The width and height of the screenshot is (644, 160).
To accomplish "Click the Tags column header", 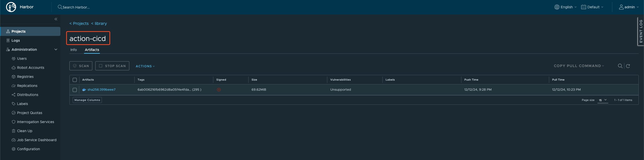I will click(x=141, y=80).
